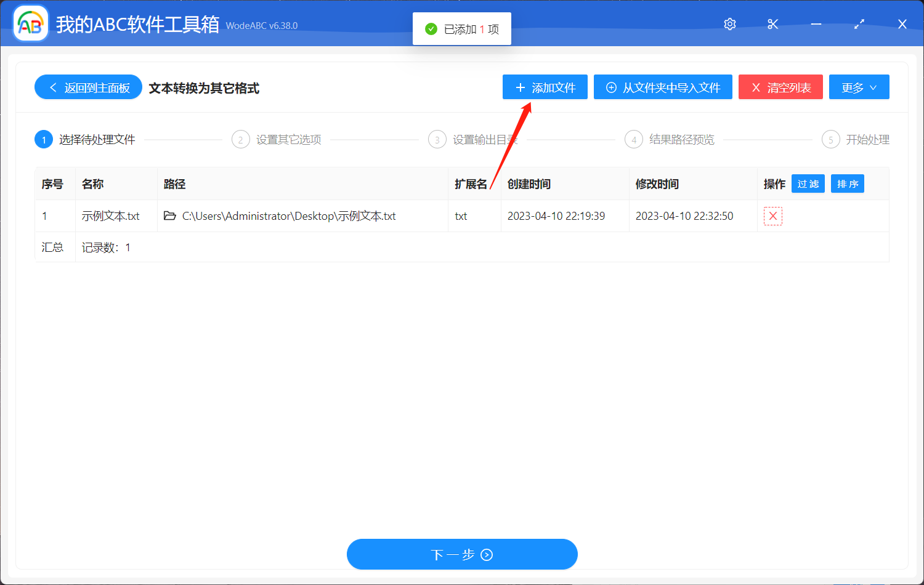Screen dimensions: 924x585
Task: Click the 返回到主面板 back button
Action: pyautogui.click(x=88, y=87)
